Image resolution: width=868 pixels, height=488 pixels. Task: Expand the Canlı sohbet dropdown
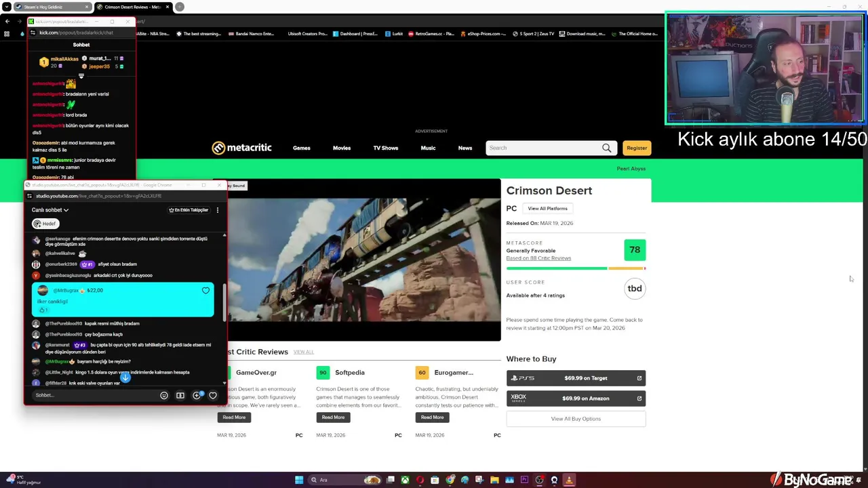tap(50, 210)
